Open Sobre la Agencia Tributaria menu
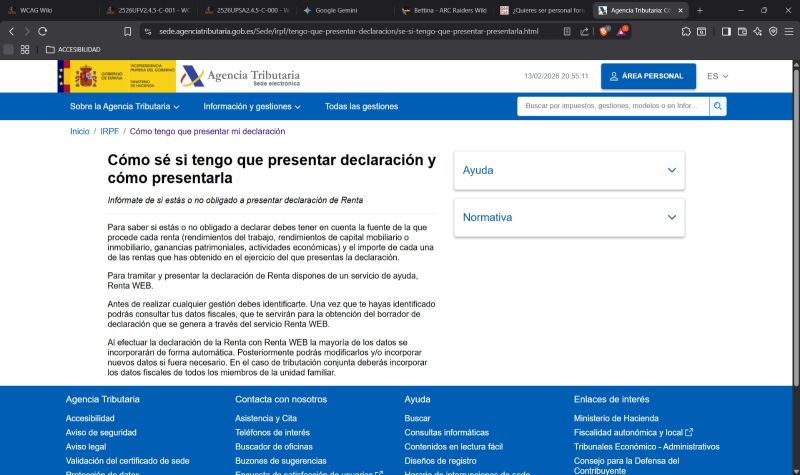Viewport: 800px width, 475px height. pyautogui.click(x=124, y=106)
